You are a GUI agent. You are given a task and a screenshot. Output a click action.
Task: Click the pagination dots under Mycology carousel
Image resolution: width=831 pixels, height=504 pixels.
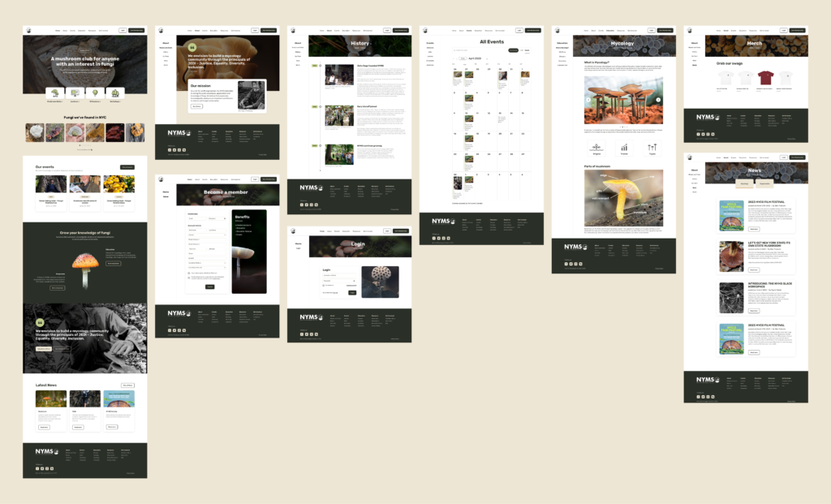click(624, 127)
